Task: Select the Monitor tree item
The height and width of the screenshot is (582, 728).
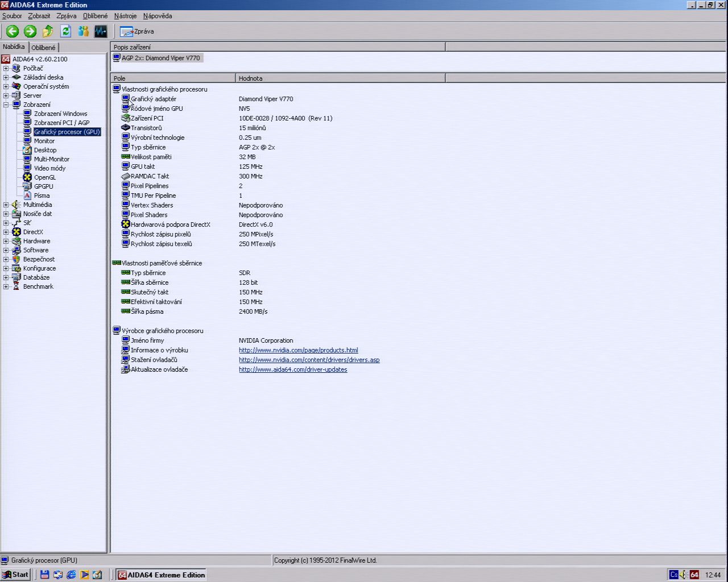Action: (x=44, y=141)
